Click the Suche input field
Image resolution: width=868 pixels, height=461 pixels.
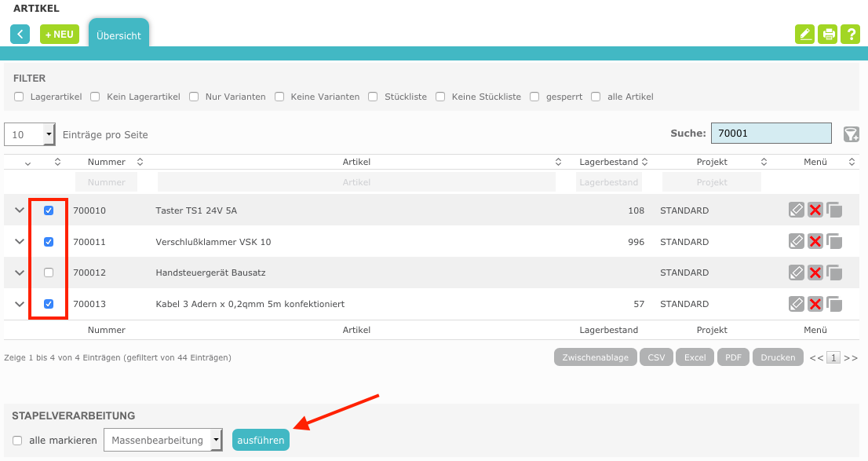click(771, 134)
